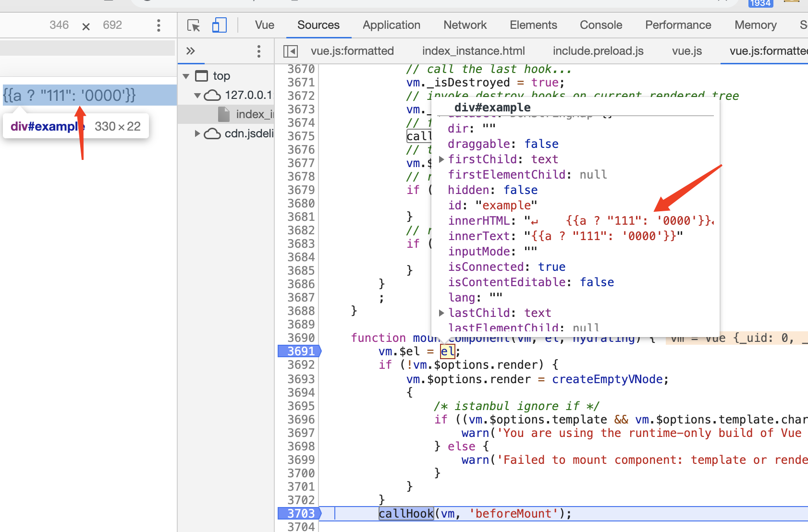
Task: Click the isContentEditable: false property row
Action: [531, 282]
